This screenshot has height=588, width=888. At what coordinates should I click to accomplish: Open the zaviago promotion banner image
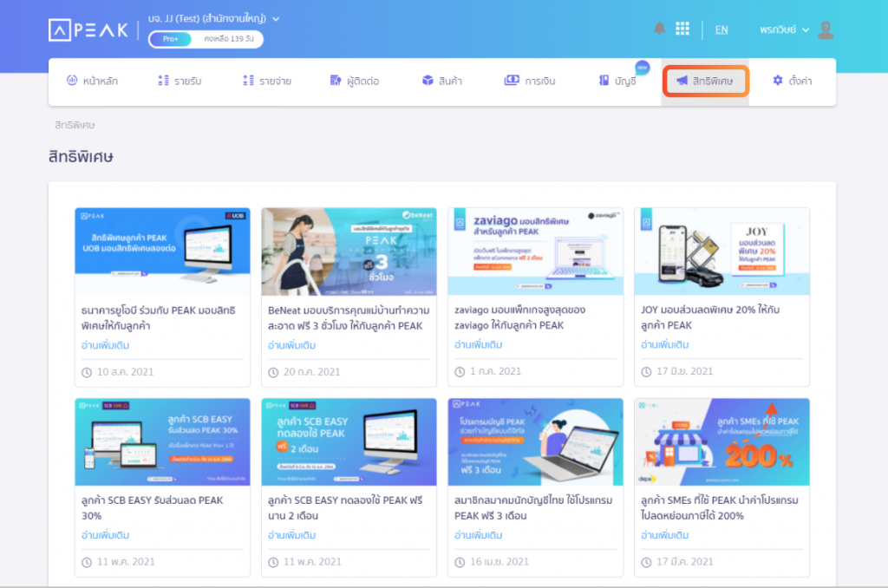coord(535,251)
